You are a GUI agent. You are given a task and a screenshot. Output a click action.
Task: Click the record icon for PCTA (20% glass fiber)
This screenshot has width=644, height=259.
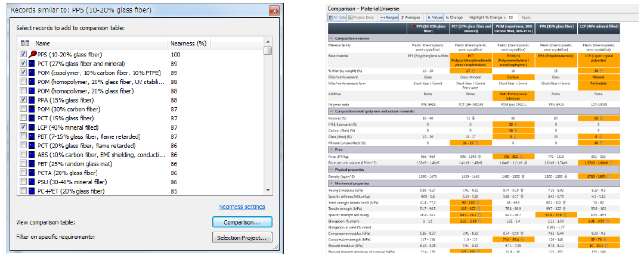(x=32, y=173)
